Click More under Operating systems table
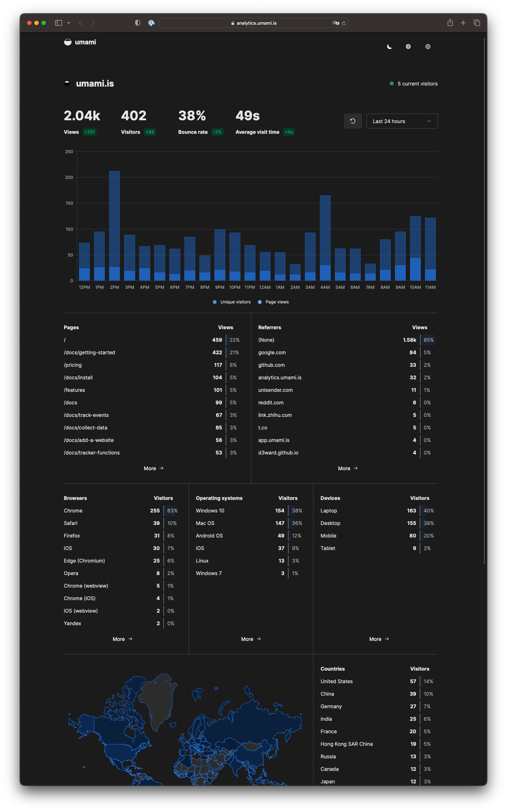 pyautogui.click(x=251, y=639)
